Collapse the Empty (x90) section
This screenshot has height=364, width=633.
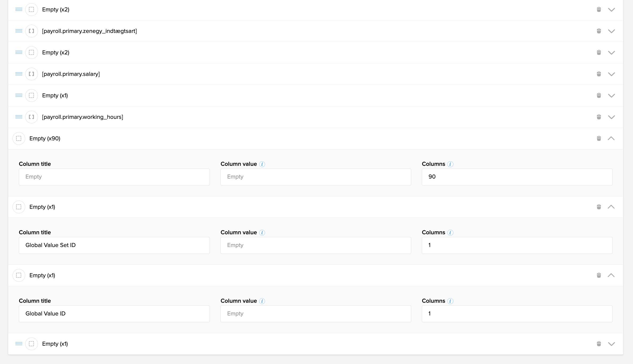coord(611,138)
